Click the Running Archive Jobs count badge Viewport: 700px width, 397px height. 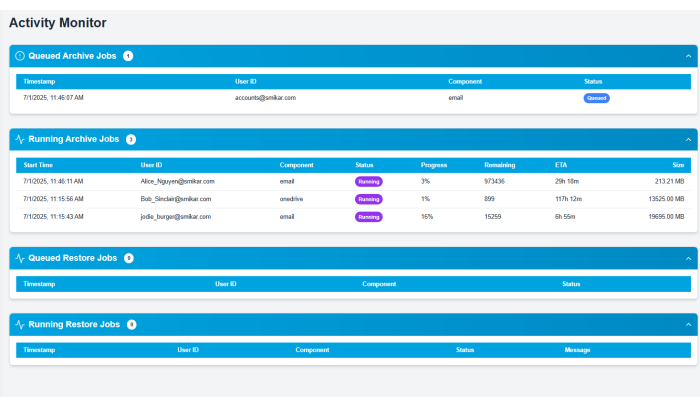pos(131,139)
